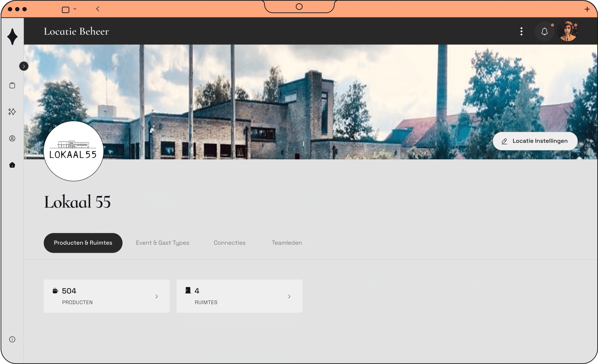Image resolution: width=598 pixels, height=364 pixels.
Task: Click the diamond star app logo
Action: [x=12, y=37]
